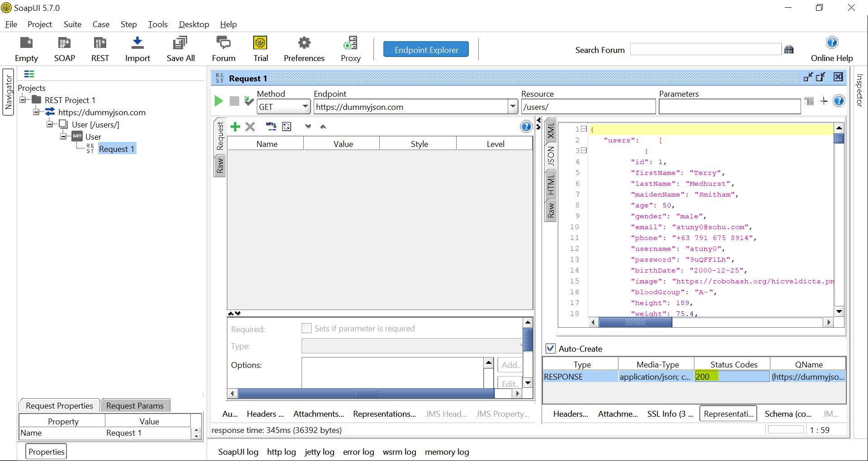The width and height of the screenshot is (868, 461).
Task: Click the Proxy toolbar icon
Action: click(350, 43)
